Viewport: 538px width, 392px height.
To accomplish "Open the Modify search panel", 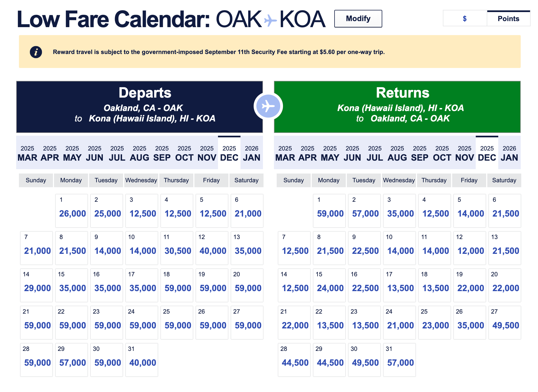I will (358, 18).
